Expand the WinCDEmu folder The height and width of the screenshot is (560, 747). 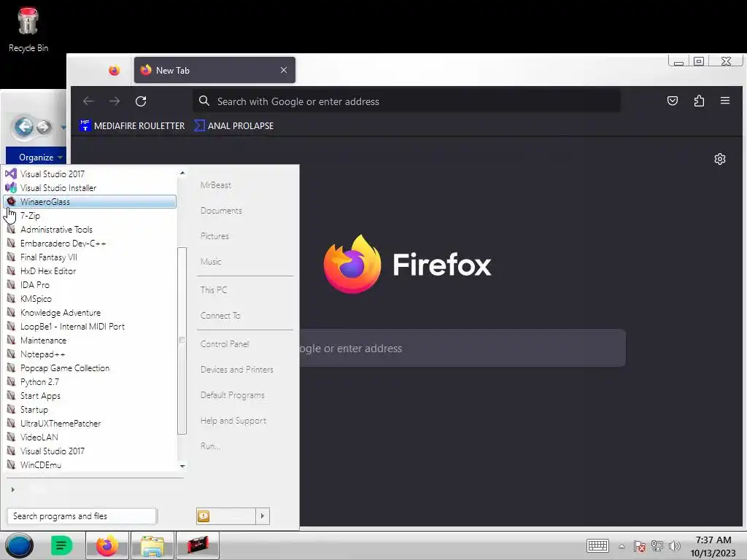90,464
